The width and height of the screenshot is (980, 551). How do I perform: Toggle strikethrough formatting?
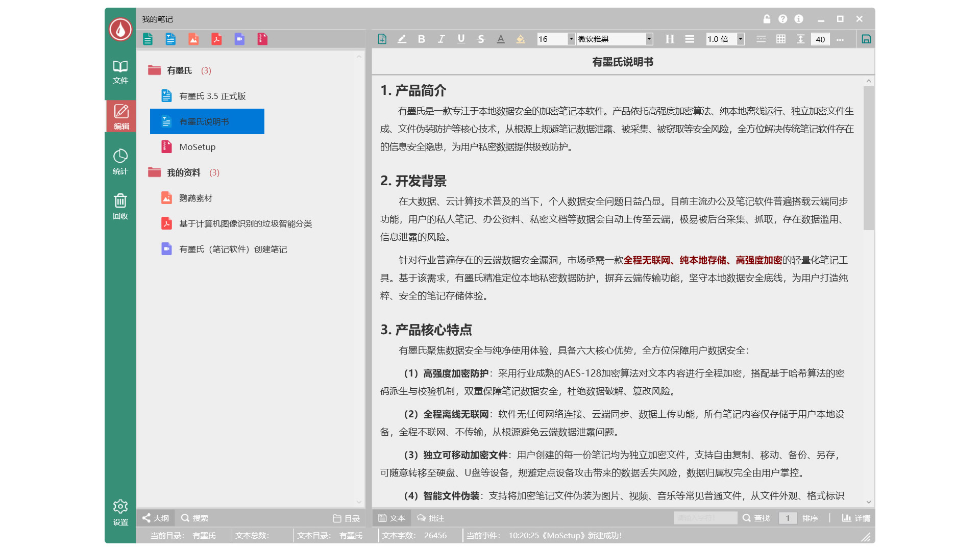click(481, 39)
